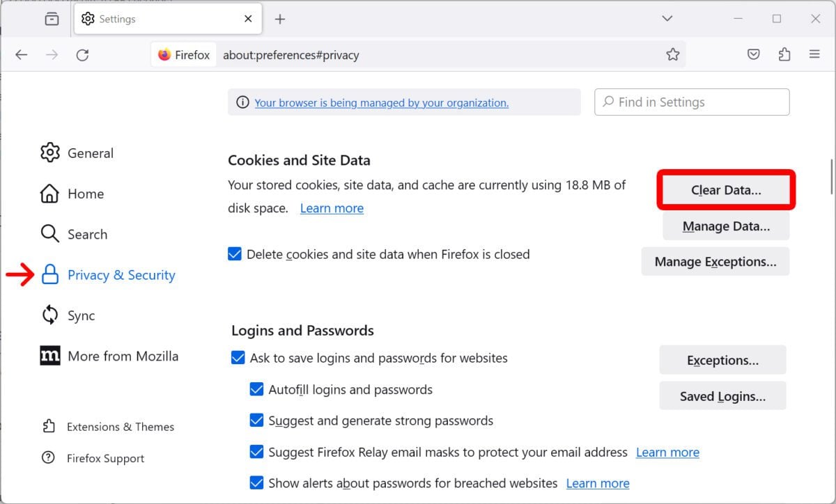836x504 pixels.
Task: Uncheck Delete cookies and site data when Firefox closed
Action: tap(235, 254)
